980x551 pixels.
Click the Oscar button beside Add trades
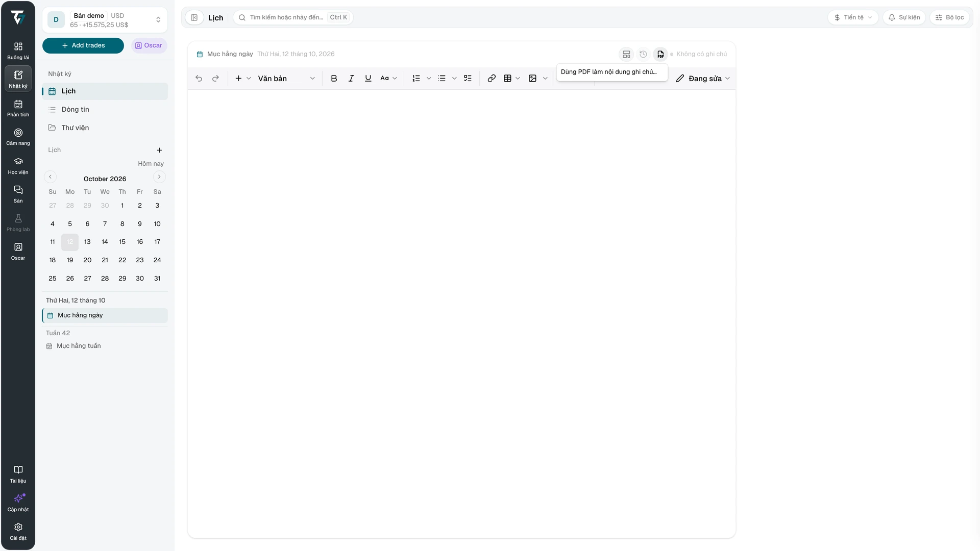149,45
